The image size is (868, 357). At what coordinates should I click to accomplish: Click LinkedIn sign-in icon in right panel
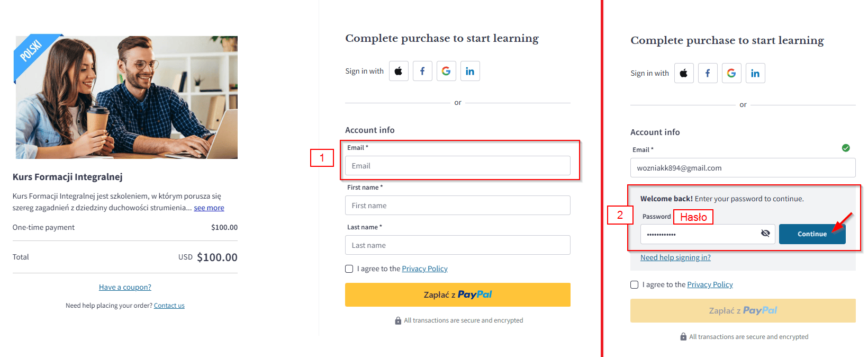(755, 73)
